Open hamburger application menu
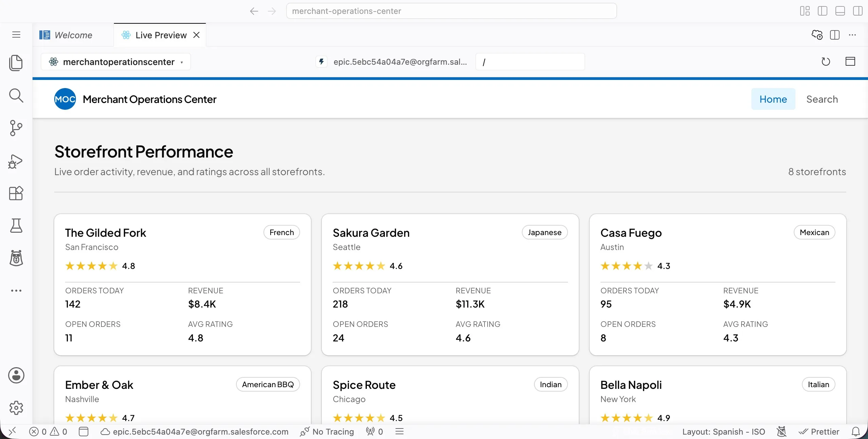868x439 pixels. [x=16, y=35]
